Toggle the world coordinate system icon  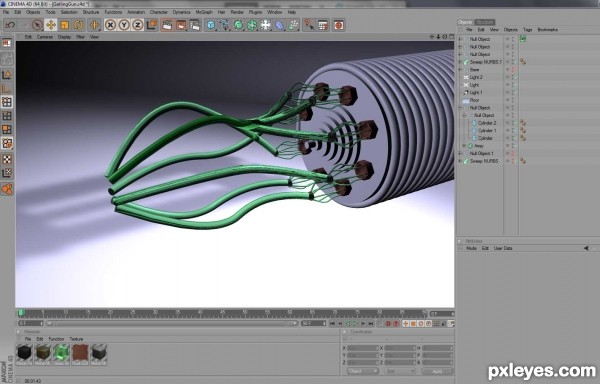click(x=152, y=25)
